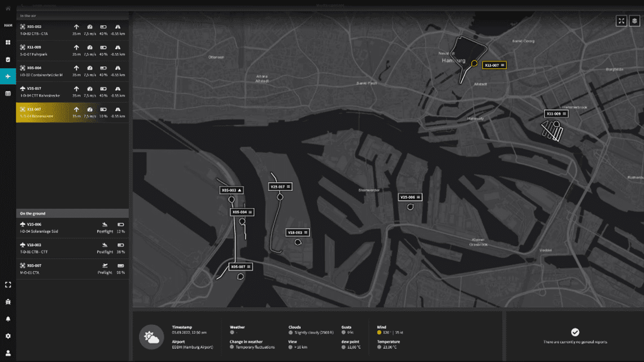Screen dimensions: 644x362
Task: Click the Timestamp date value
Action: click(x=189, y=333)
